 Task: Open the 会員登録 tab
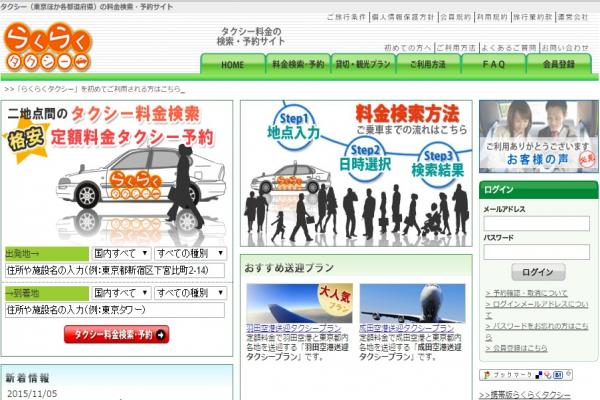[x=559, y=64]
